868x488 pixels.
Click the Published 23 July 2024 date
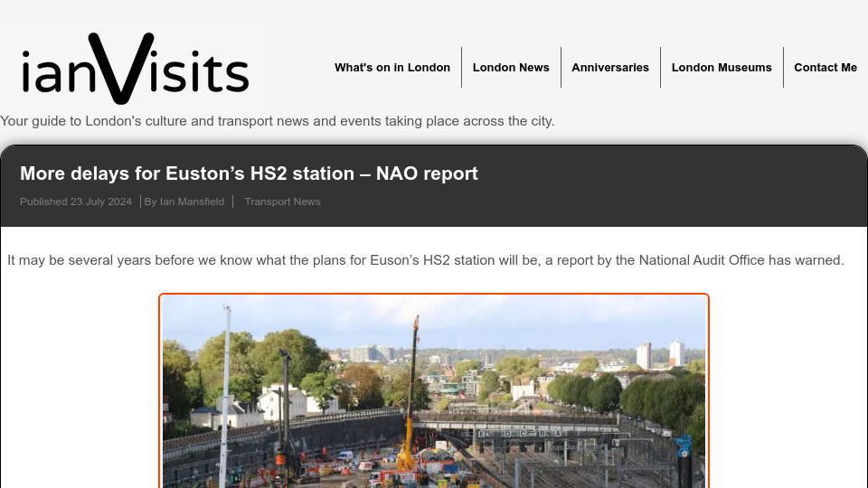point(76,202)
